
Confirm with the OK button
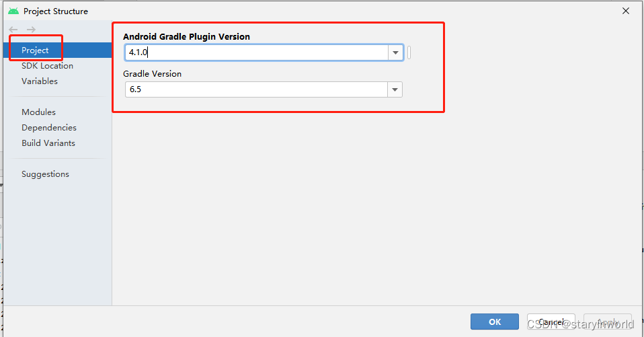(495, 322)
